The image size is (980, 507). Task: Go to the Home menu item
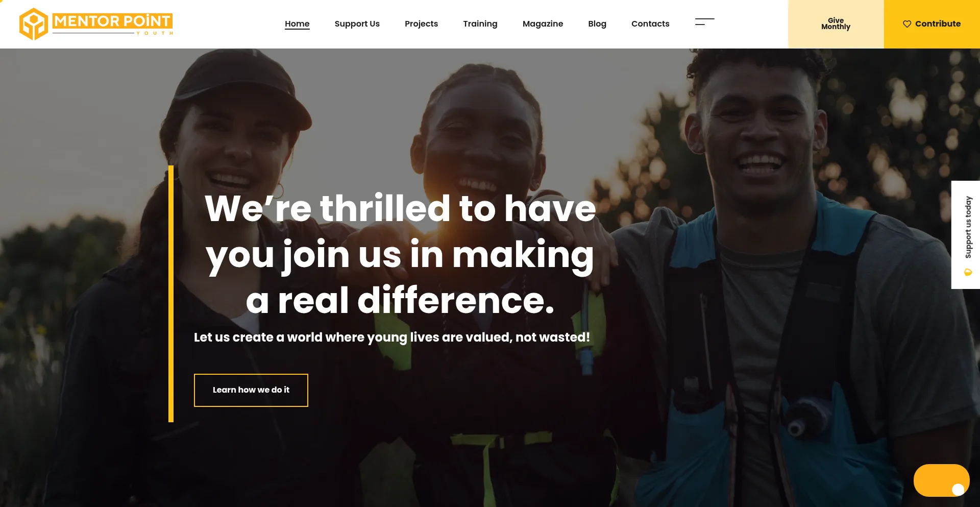[x=297, y=24]
